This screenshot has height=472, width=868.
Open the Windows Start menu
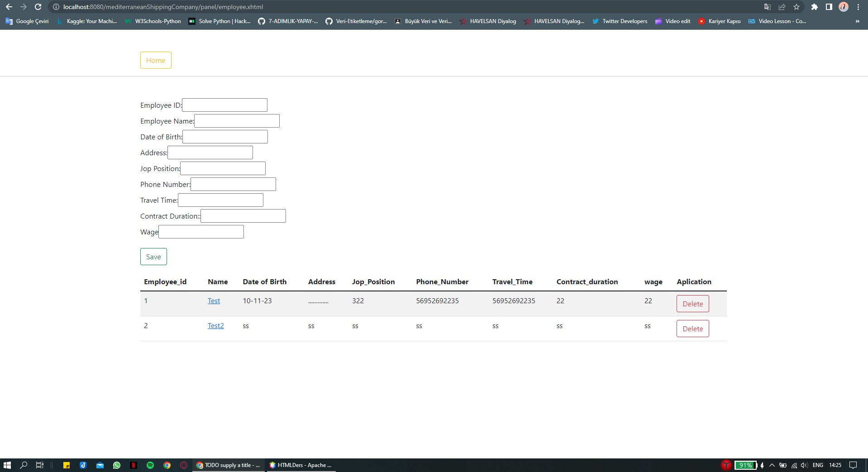coord(7,465)
